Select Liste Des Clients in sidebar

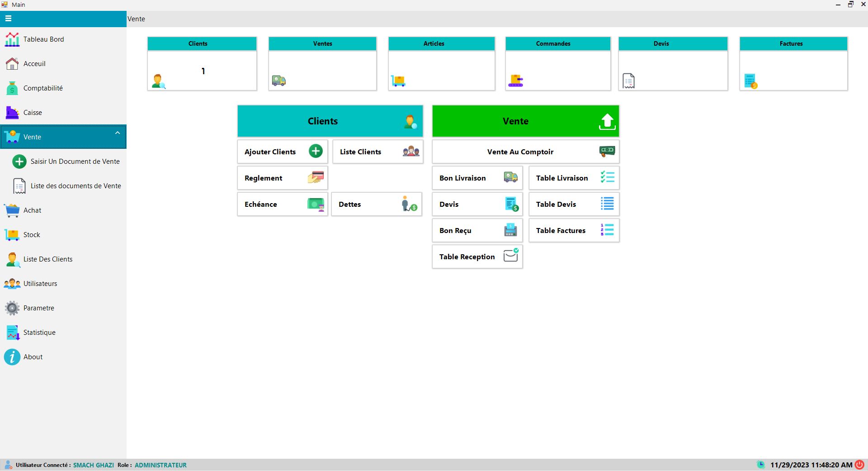[x=63, y=259]
